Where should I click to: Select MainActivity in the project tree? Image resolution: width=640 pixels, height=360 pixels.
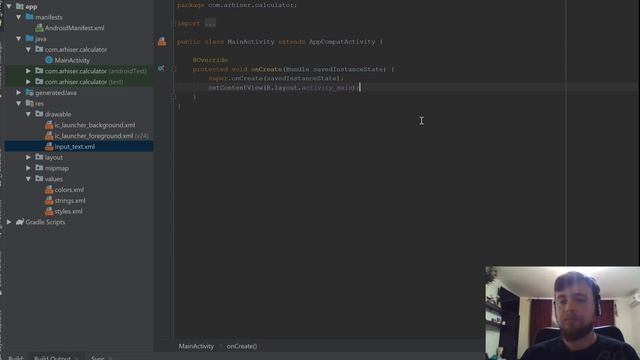coord(72,60)
